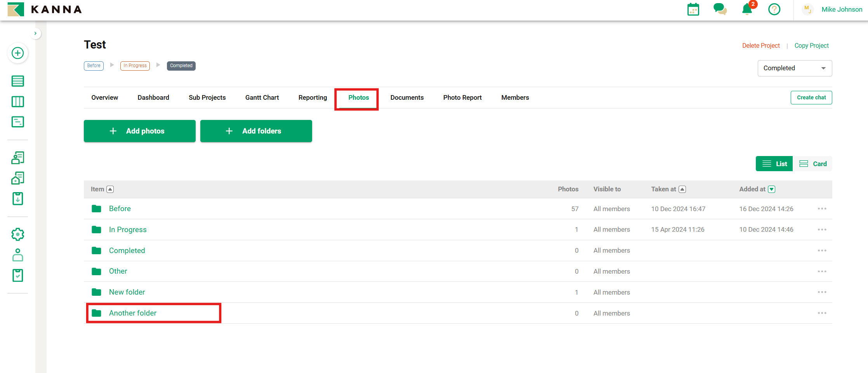Click the Before folder icon
Viewport: 868px width, 373px height.
click(x=96, y=209)
